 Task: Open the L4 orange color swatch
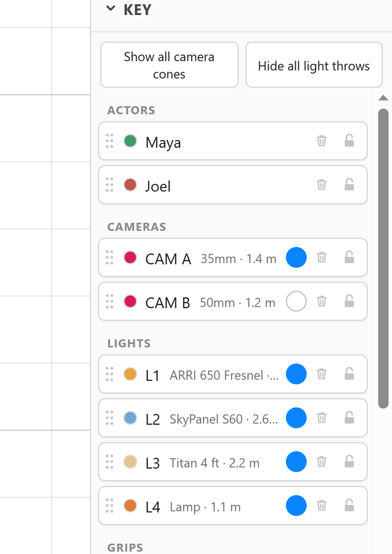130,506
